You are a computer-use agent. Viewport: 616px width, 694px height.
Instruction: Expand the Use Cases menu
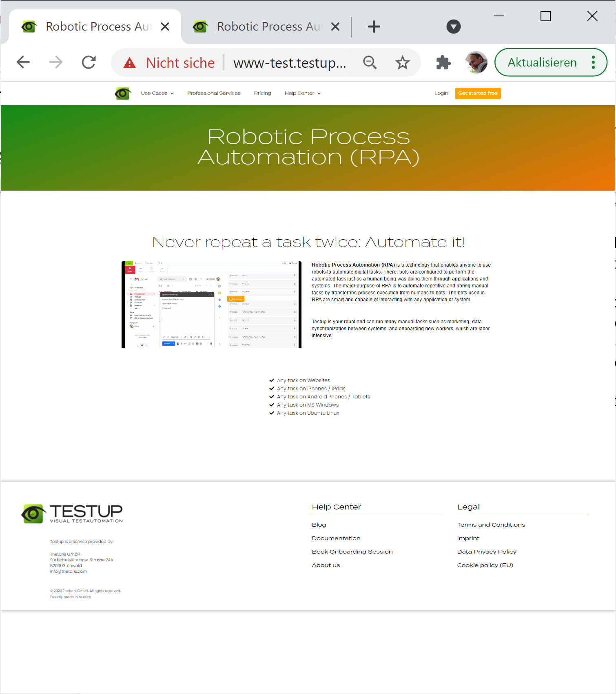click(x=157, y=93)
